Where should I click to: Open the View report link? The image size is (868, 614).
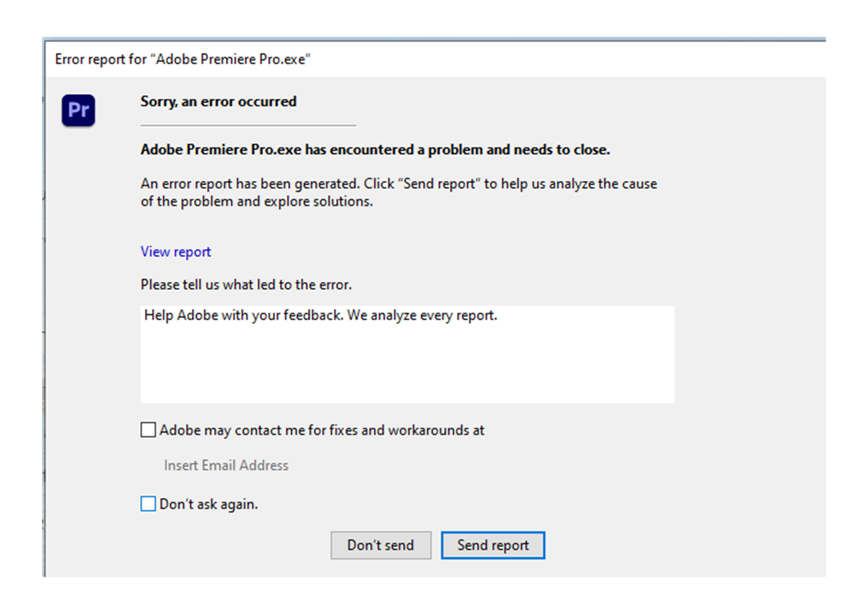pos(175,252)
